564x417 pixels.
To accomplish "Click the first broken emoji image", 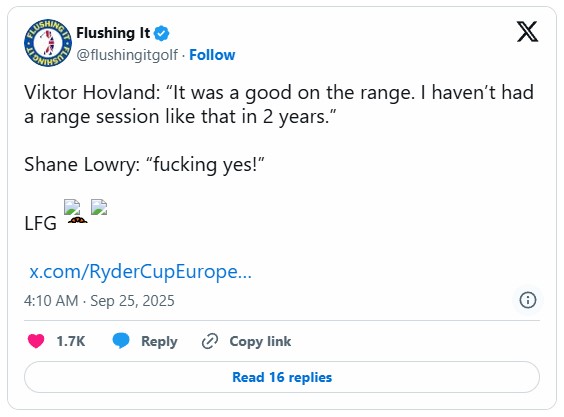I will point(72,207).
